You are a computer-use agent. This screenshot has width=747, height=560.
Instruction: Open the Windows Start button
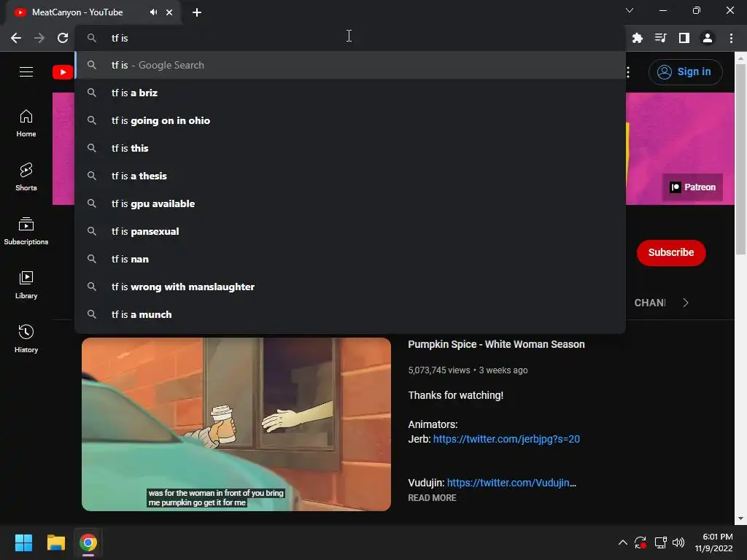tap(23, 542)
